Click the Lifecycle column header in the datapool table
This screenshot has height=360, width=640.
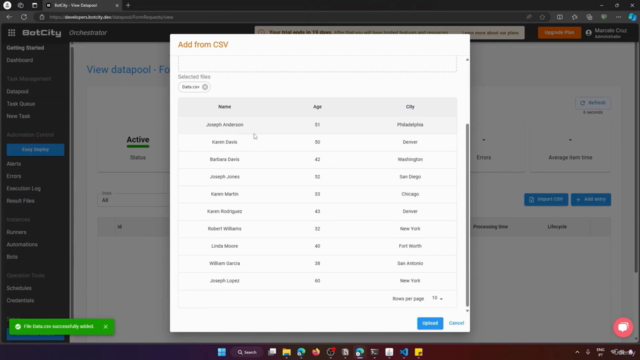557,227
